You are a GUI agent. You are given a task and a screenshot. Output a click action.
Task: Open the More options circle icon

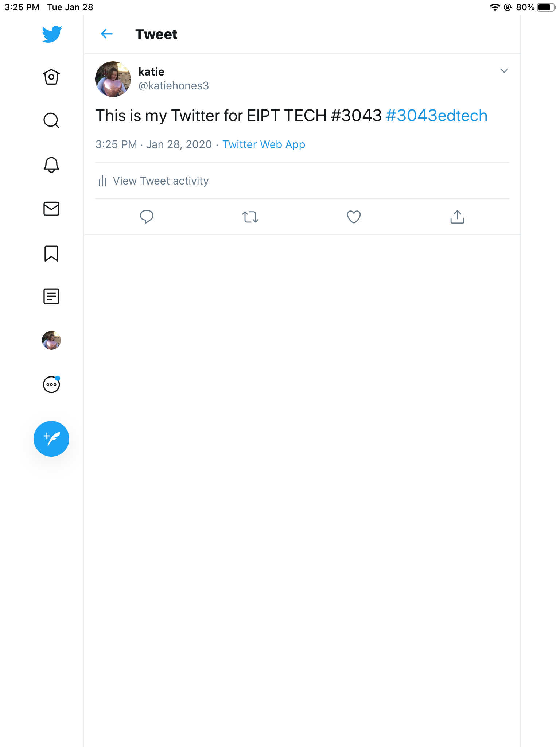[51, 384]
